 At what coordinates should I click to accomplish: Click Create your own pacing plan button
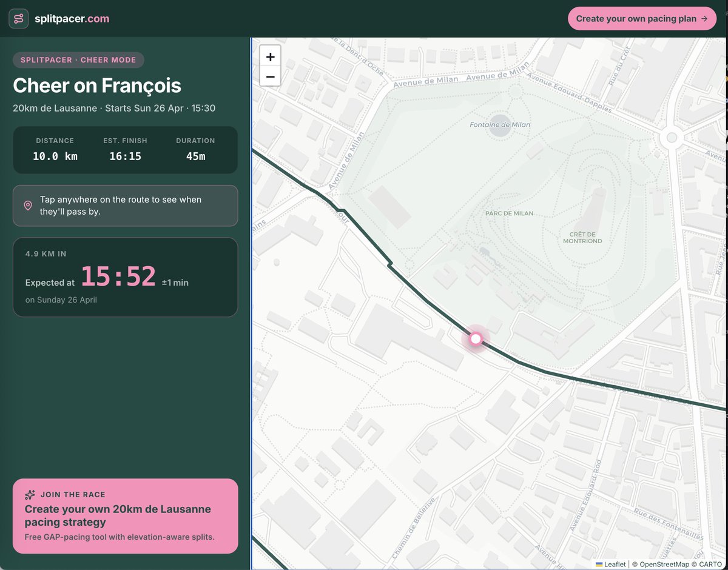click(642, 19)
